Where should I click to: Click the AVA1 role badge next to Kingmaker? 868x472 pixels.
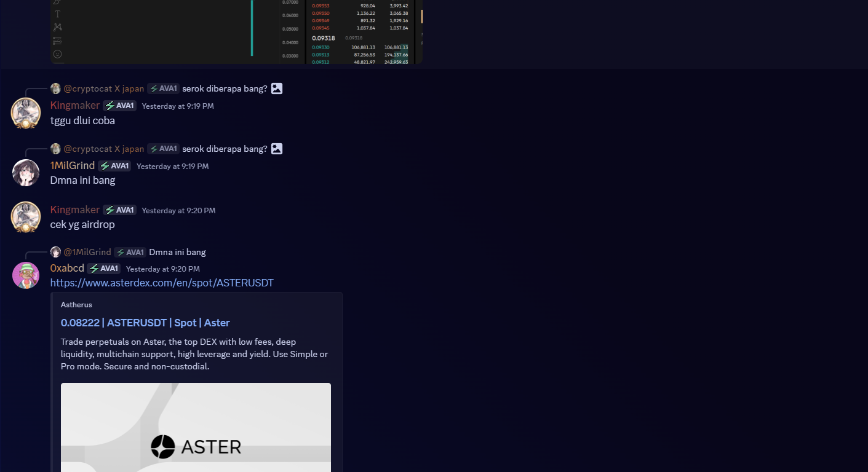119,105
